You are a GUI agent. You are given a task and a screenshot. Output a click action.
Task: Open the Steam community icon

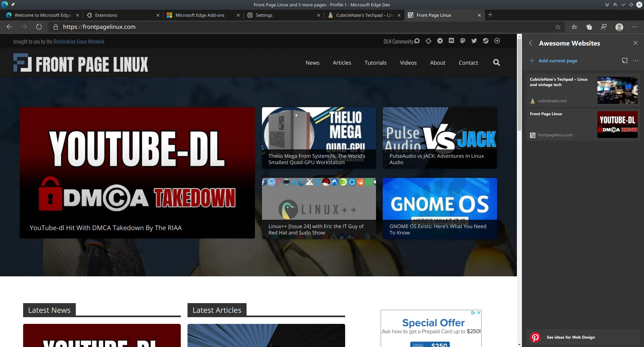(x=485, y=41)
